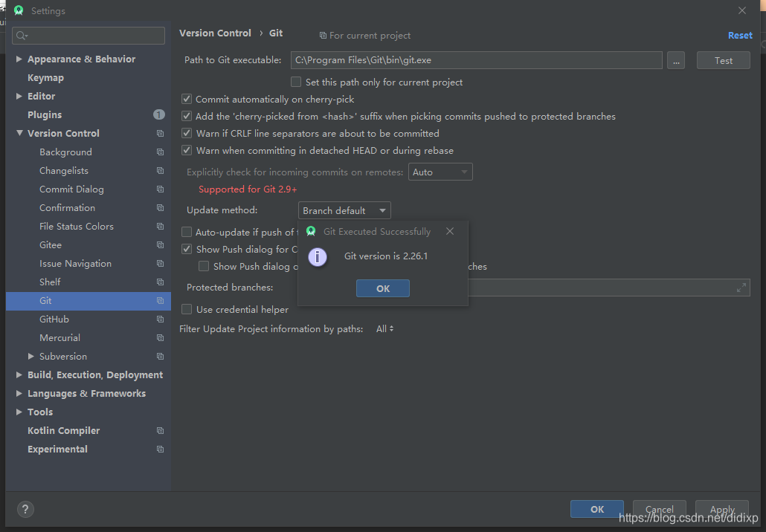Close the Git Executed Successfully popup
The width and height of the screenshot is (766, 532).
pyautogui.click(x=450, y=231)
